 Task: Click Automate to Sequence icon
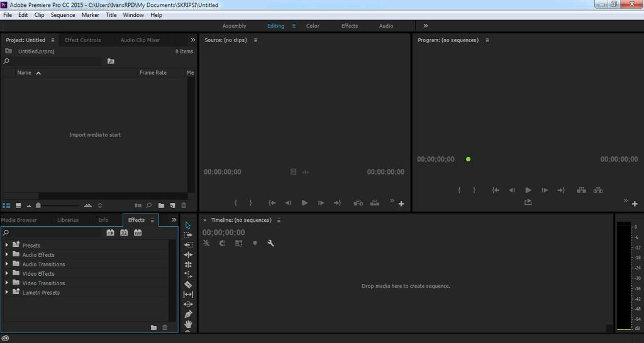point(138,205)
